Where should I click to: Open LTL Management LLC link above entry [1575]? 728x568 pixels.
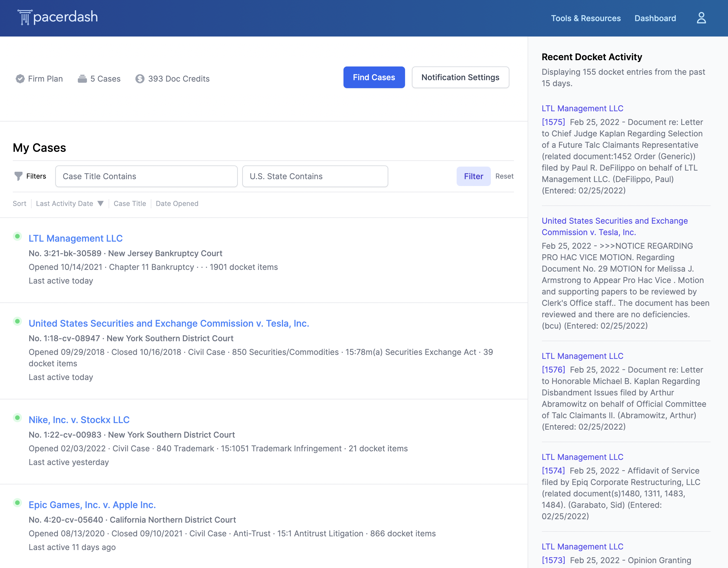(x=582, y=108)
